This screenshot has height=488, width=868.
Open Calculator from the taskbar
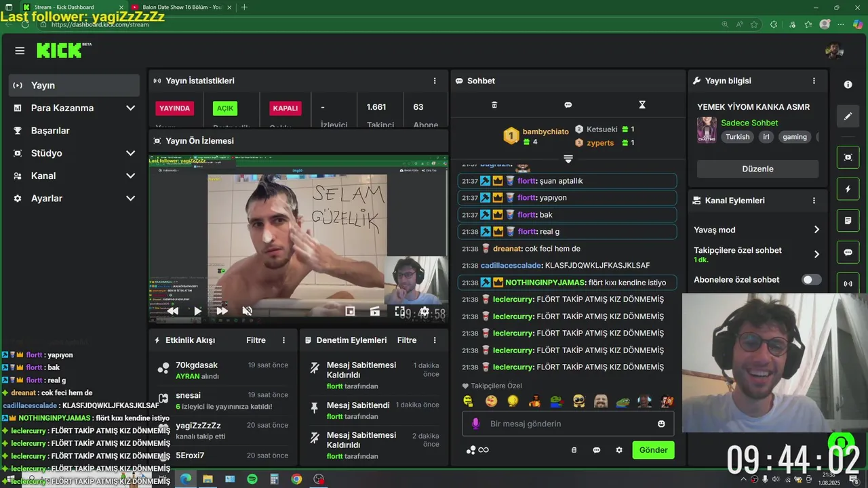[274, 479]
